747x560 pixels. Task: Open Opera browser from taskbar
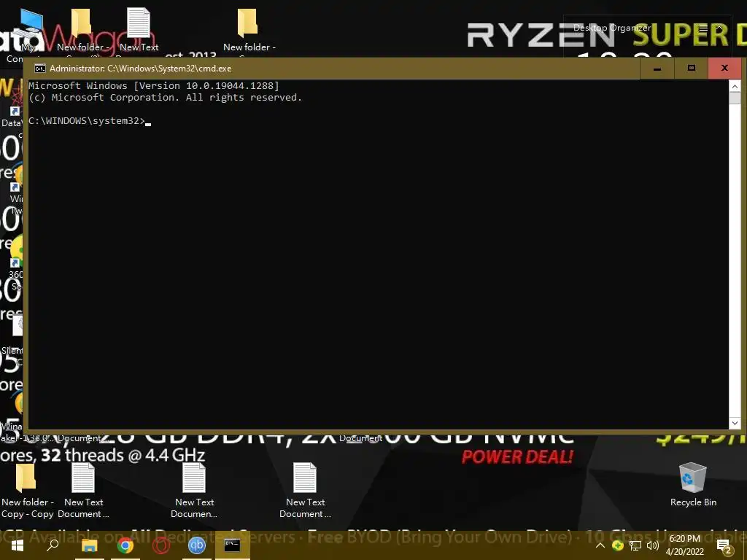coord(161,545)
